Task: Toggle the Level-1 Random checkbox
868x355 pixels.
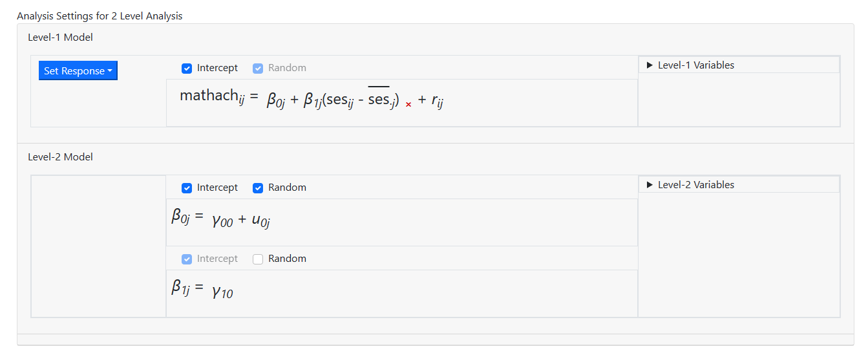Action: [x=258, y=68]
